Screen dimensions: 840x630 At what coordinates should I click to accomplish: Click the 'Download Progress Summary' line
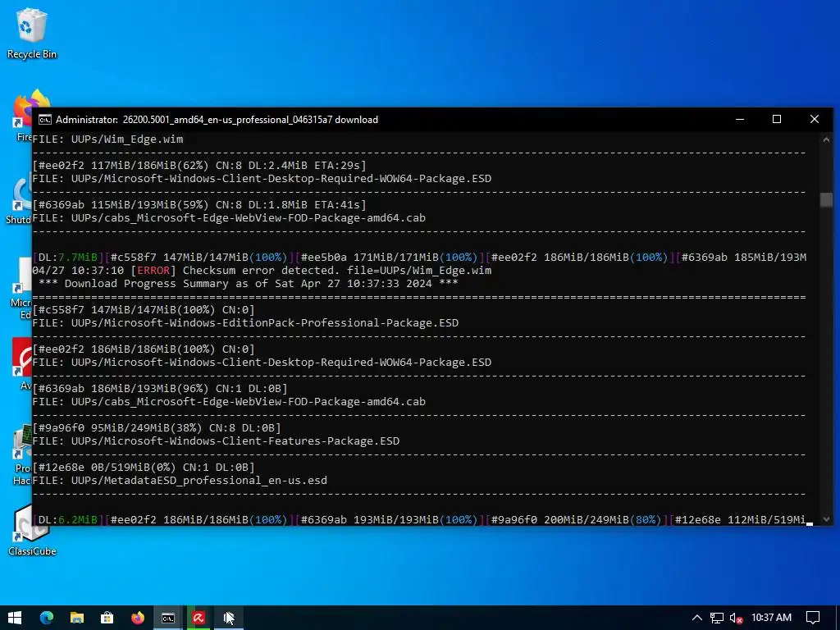pos(248,283)
